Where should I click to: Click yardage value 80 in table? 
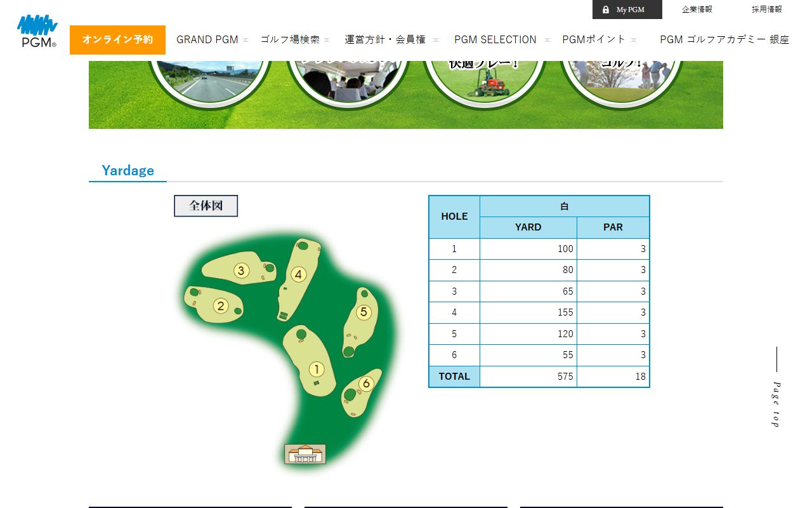click(528, 270)
